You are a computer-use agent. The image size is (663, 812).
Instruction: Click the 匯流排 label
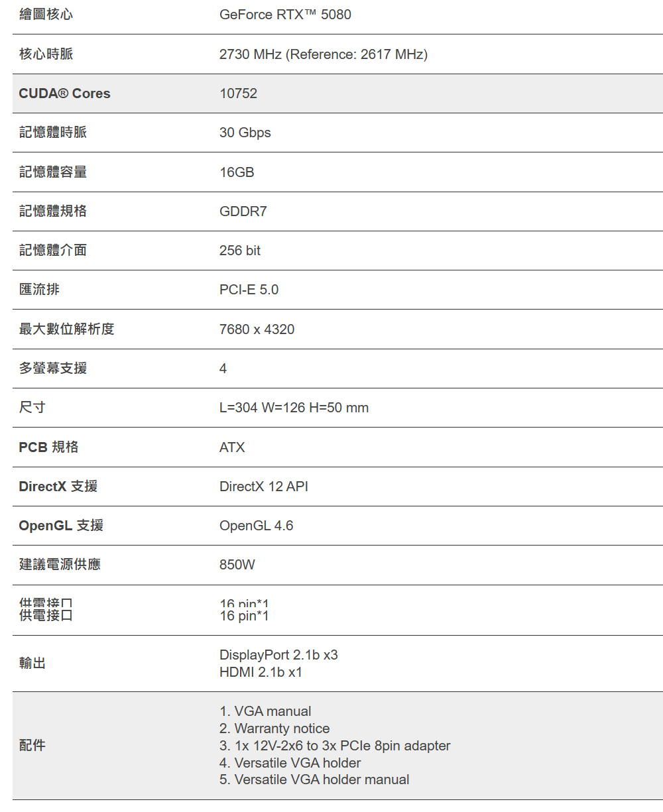[39, 289]
